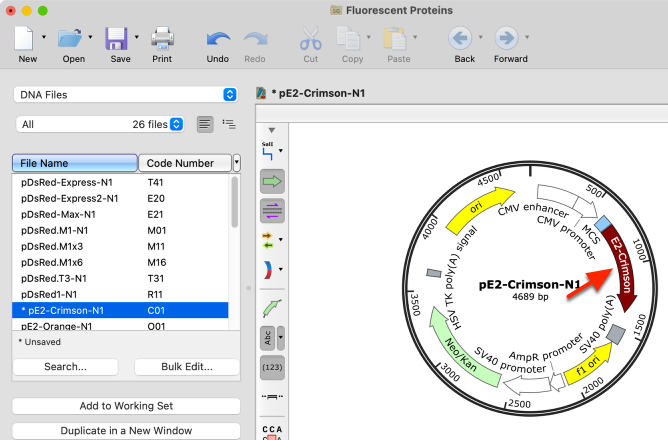Open the Copy dropdown arrow

click(369, 37)
